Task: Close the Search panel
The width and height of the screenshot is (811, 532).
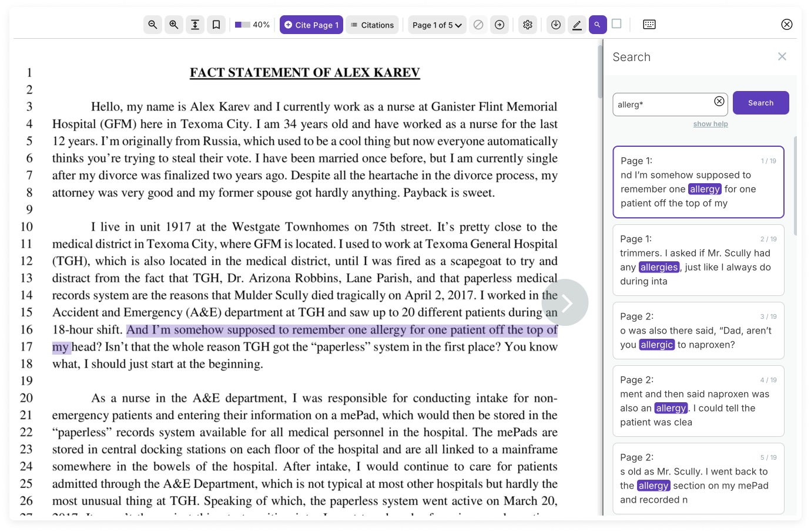Action: point(782,56)
